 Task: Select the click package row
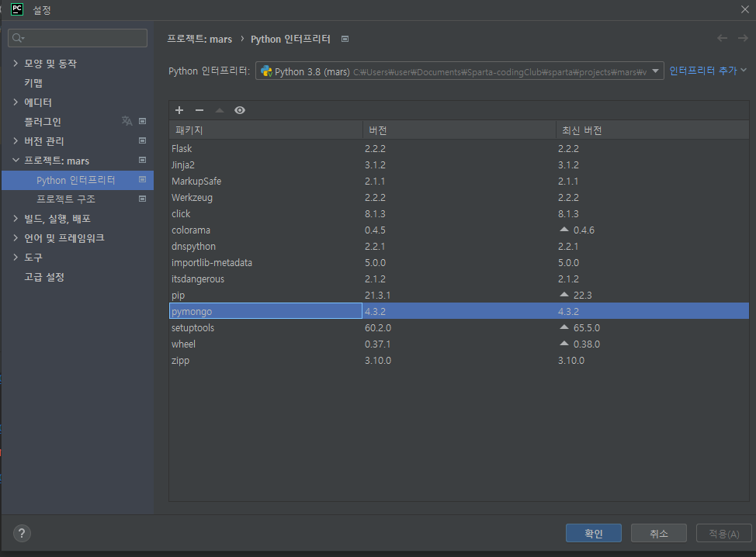click(459, 213)
